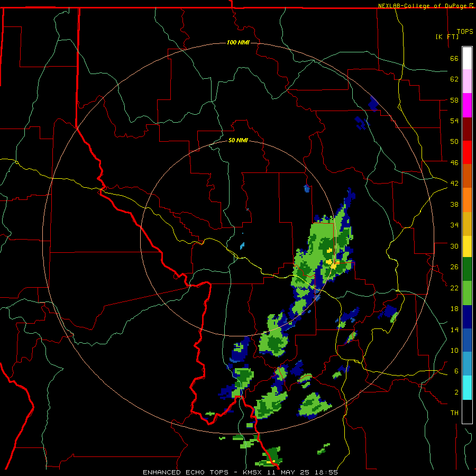Click legend value 34

[454, 225]
